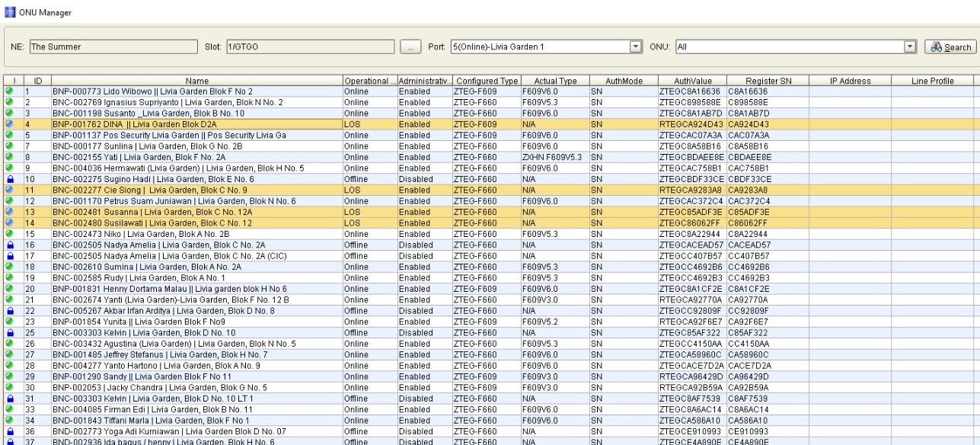Click the lock icon on the Akbar Irfan Arditya row
The width and height of the screenshot is (980, 445).
pos(8,311)
